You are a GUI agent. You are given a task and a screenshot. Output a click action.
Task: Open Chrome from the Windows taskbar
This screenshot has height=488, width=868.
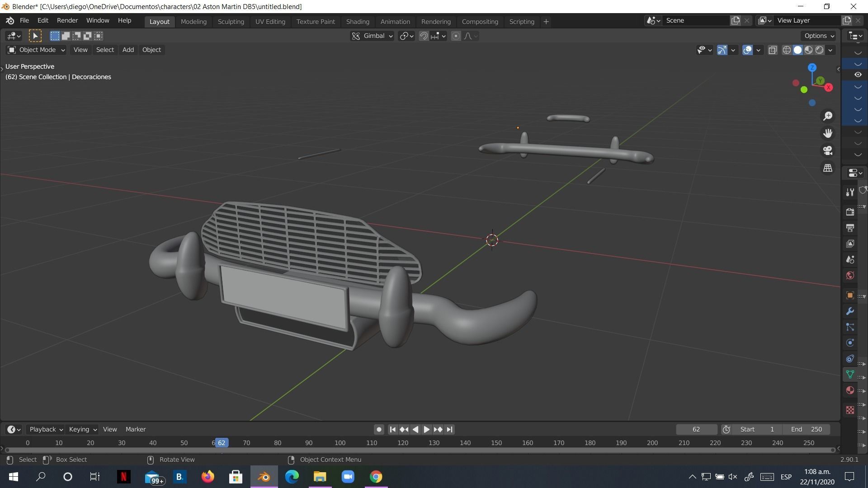[376, 477]
